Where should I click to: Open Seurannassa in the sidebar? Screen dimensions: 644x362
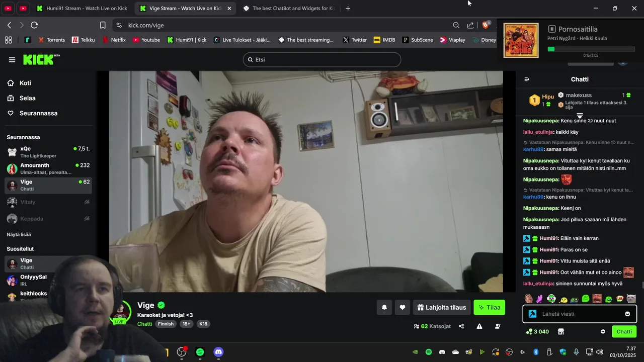click(38, 113)
